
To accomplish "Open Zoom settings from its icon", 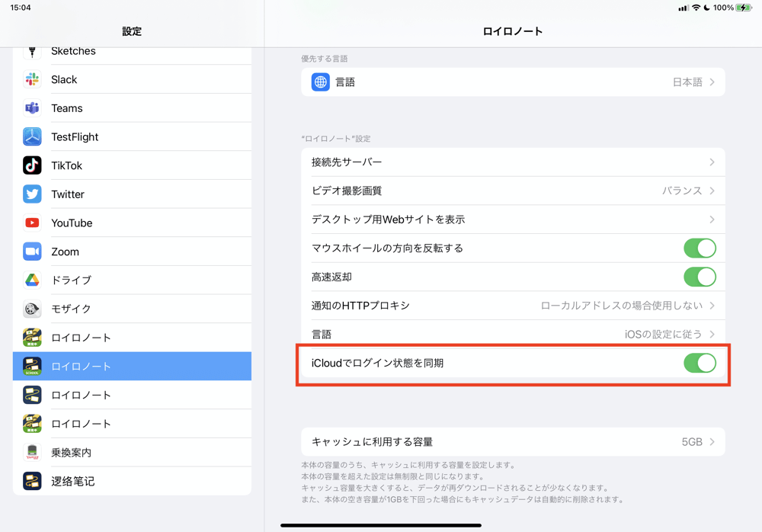I will pos(32,252).
